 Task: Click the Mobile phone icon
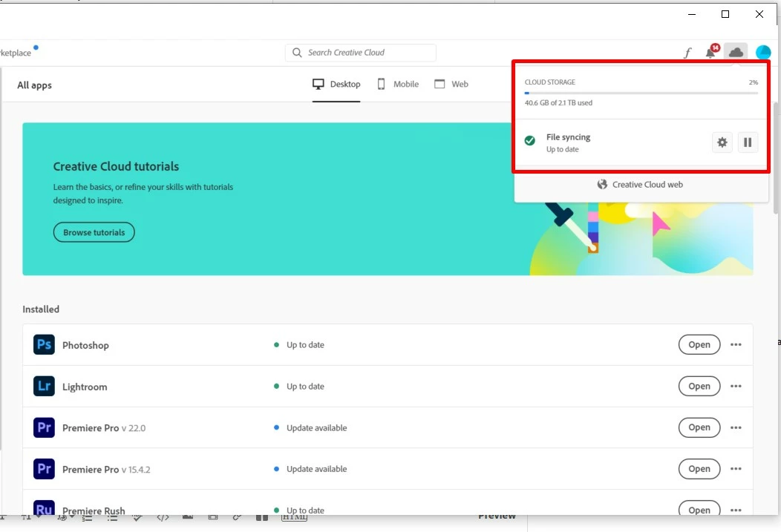pos(381,84)
